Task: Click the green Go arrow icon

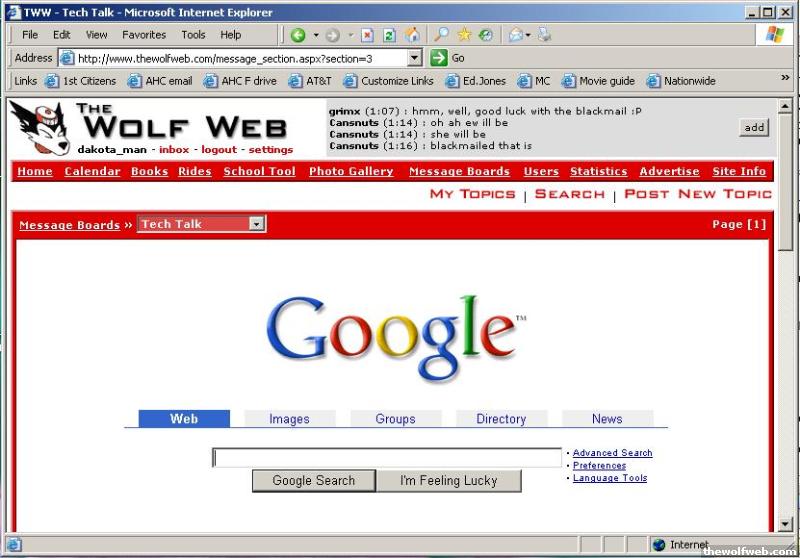Action: pyautogui.click(x=438, y=58)
